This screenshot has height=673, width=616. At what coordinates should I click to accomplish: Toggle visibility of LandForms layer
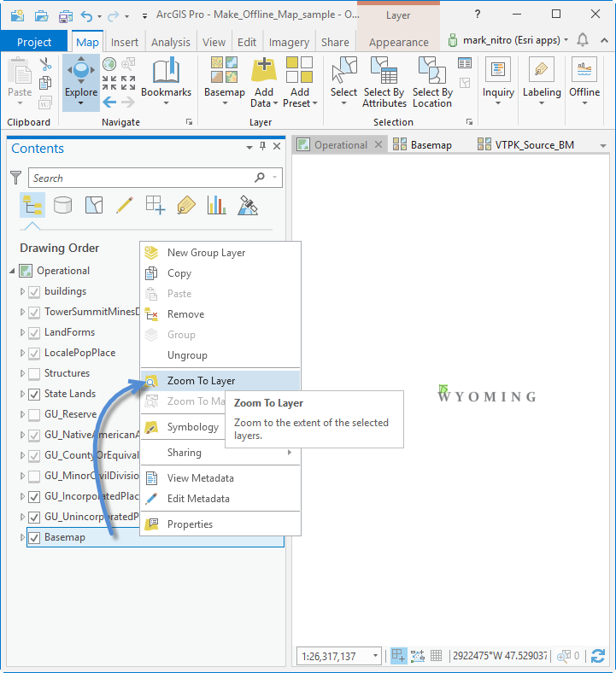(34, 333)
